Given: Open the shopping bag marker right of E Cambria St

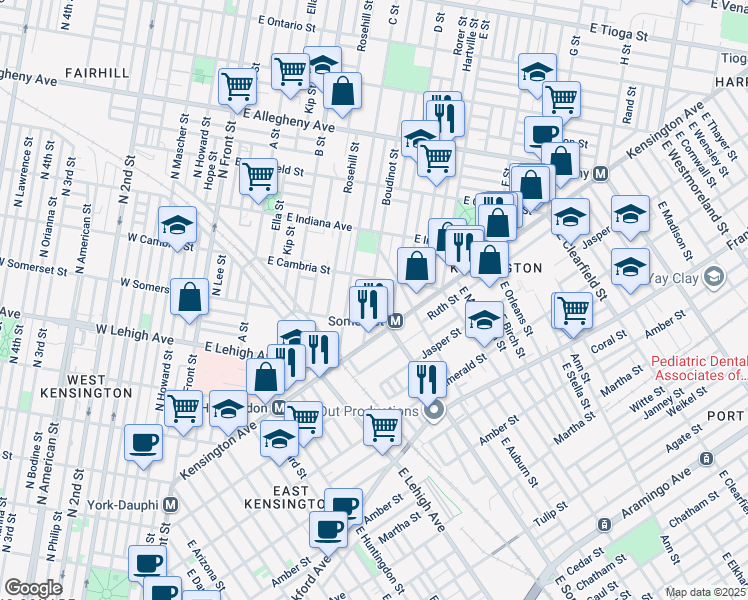Looking at the screenshot, I should [416, 269].
